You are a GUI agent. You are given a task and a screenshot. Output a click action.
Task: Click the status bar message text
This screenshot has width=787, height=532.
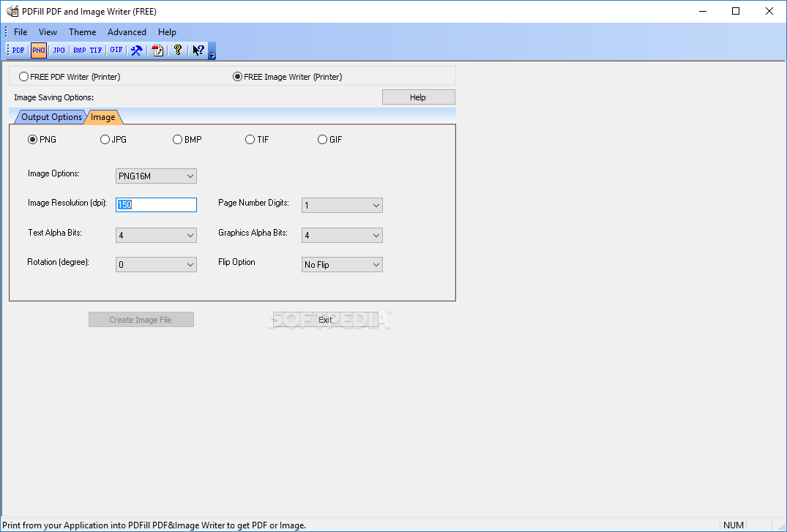click(x=154, y=525)
